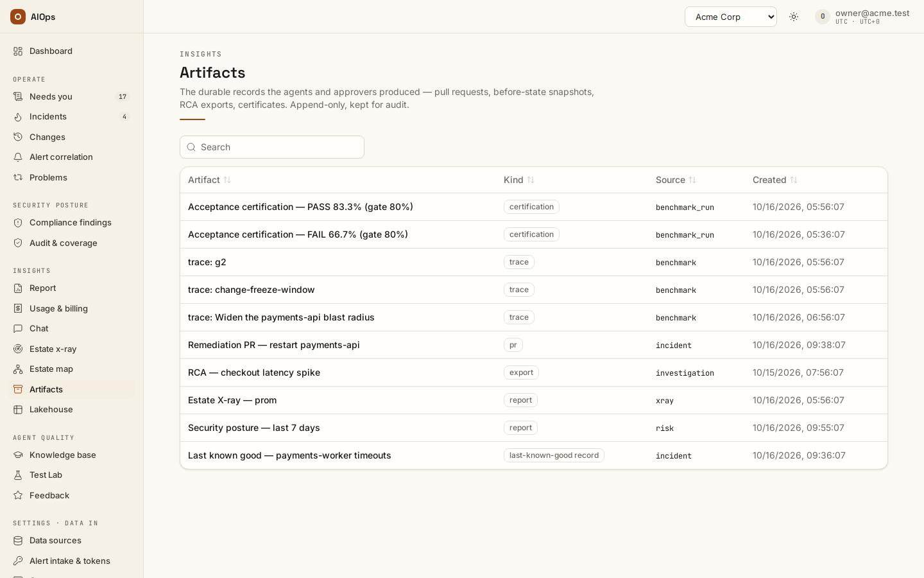Click the Knowledge base graduation icon
The height and width of the screenshot is (578, 924).
[x=18, y=455]
